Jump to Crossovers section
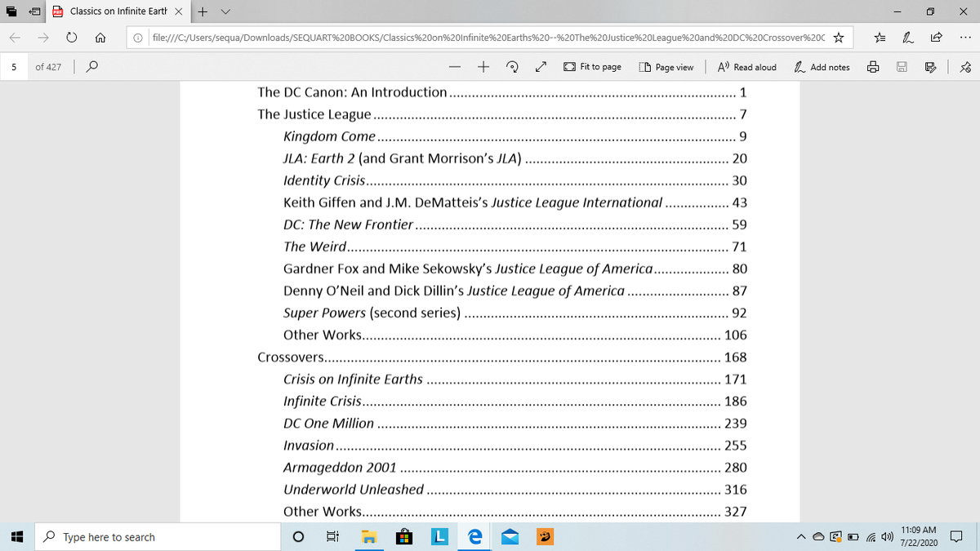Screen dimensions: 980x551 pyautogui.click(x=501, y=357)
